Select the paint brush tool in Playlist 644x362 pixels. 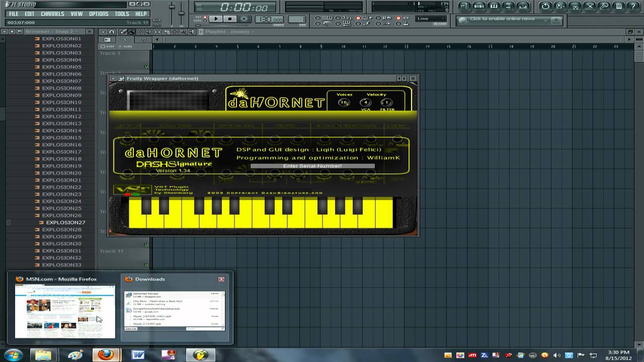[132, 32]
